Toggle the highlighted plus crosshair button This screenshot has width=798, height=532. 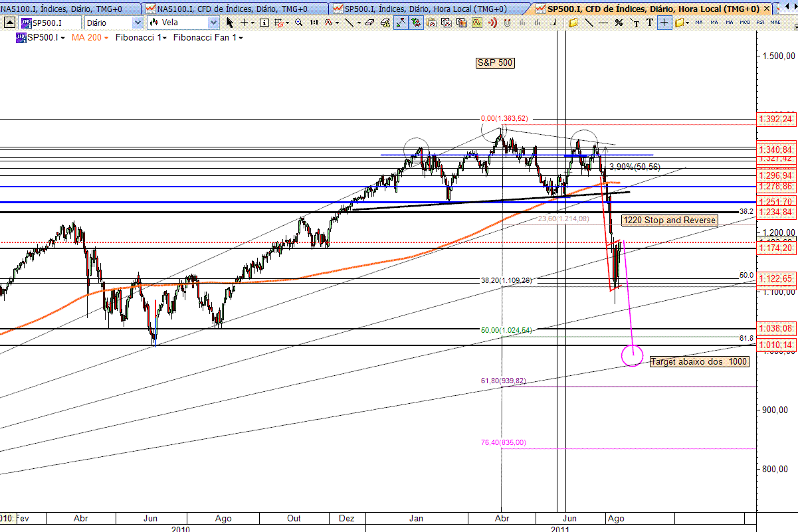point(664,22)
